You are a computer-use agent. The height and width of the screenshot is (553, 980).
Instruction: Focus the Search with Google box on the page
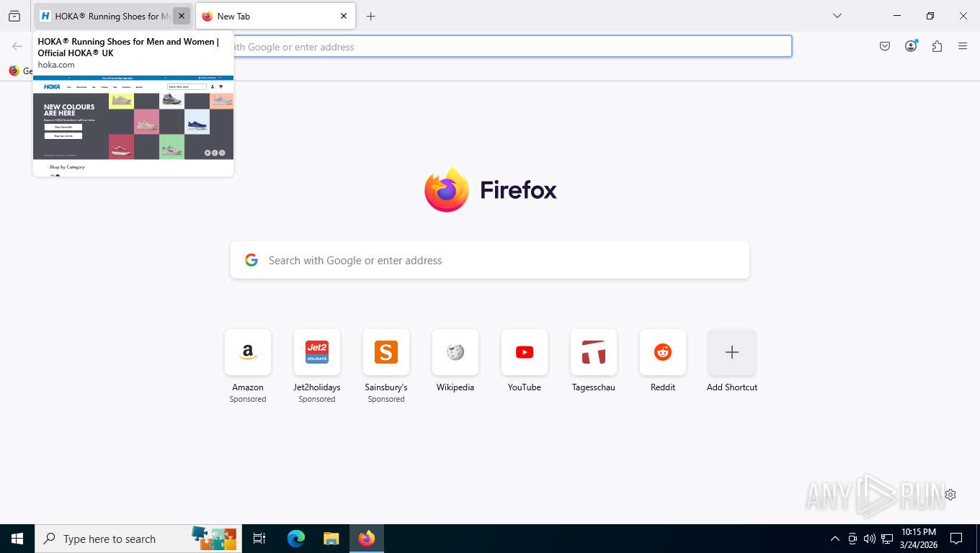[x=490, y=261]
